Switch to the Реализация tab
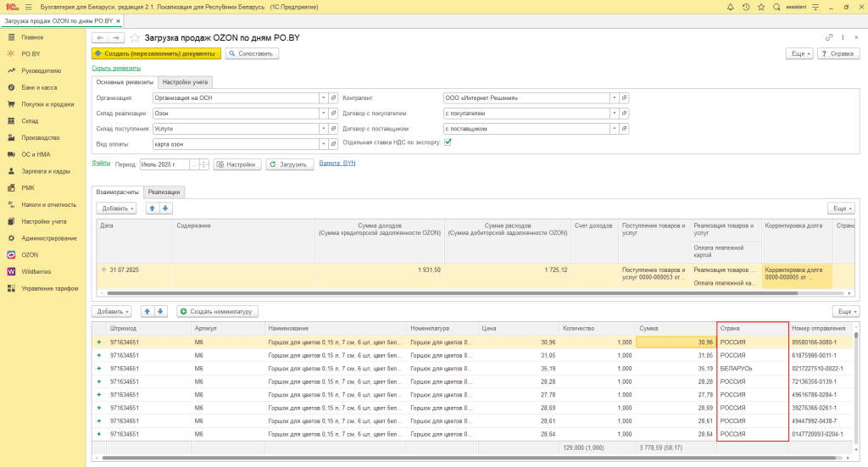Viewport: 868px width, 467px height. point(164,192)
